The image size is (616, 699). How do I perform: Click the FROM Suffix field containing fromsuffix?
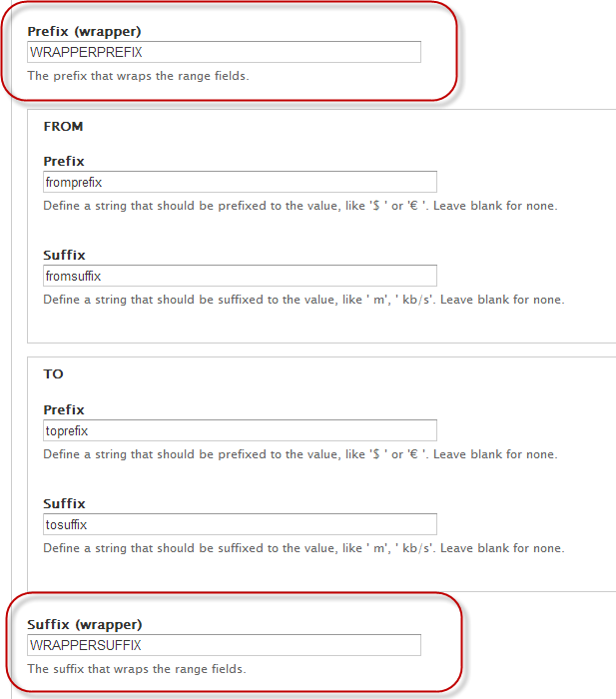(x=240, y=276)
